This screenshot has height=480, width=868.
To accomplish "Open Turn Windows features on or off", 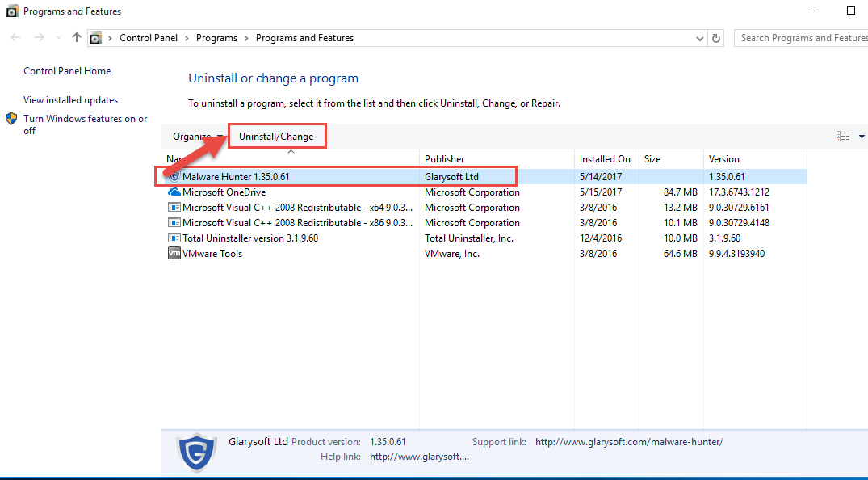I will tap(86, 124).
